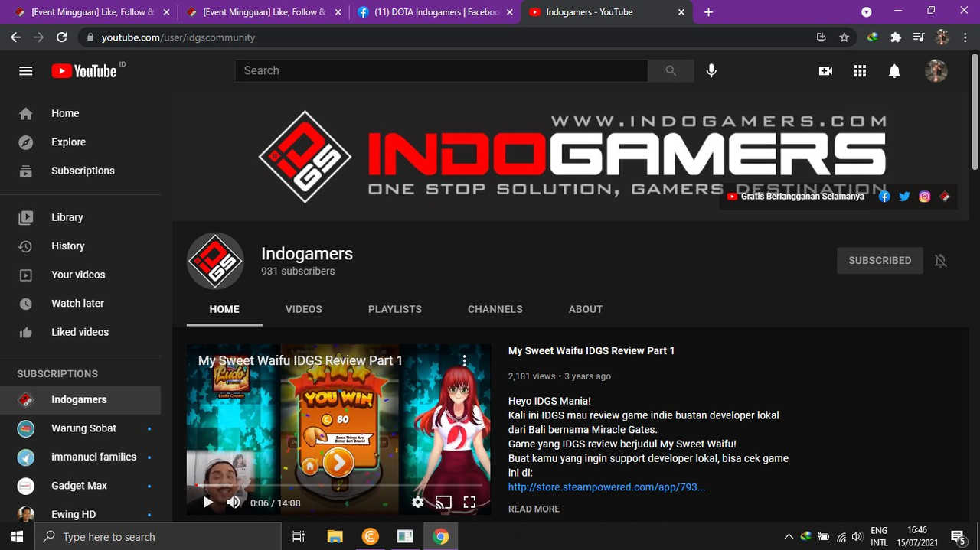Screen dimensions: 980x550
Task: Open the notifications bell in the header
Action: pos(894,70)
